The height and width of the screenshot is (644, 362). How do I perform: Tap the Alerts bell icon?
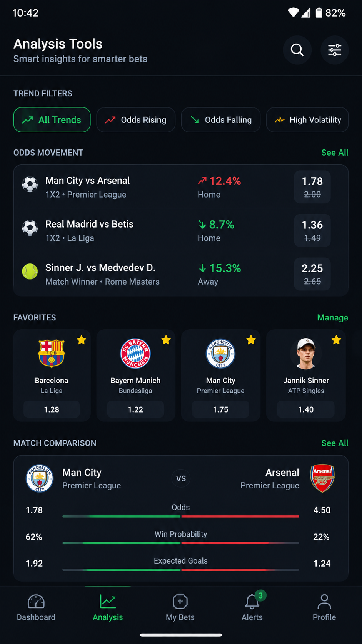click(252, 602)
